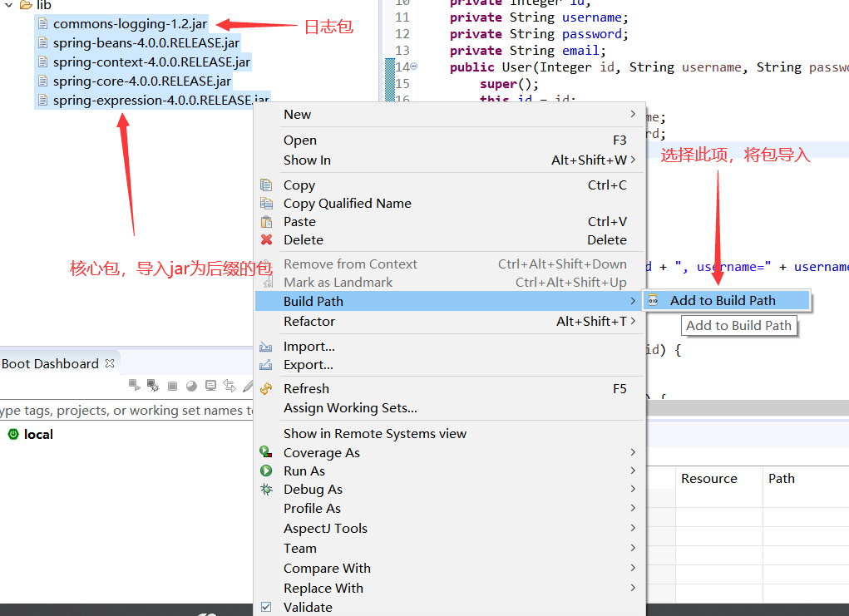
Task: Click the Copy icon in context menu
Action: coord(266,185)
